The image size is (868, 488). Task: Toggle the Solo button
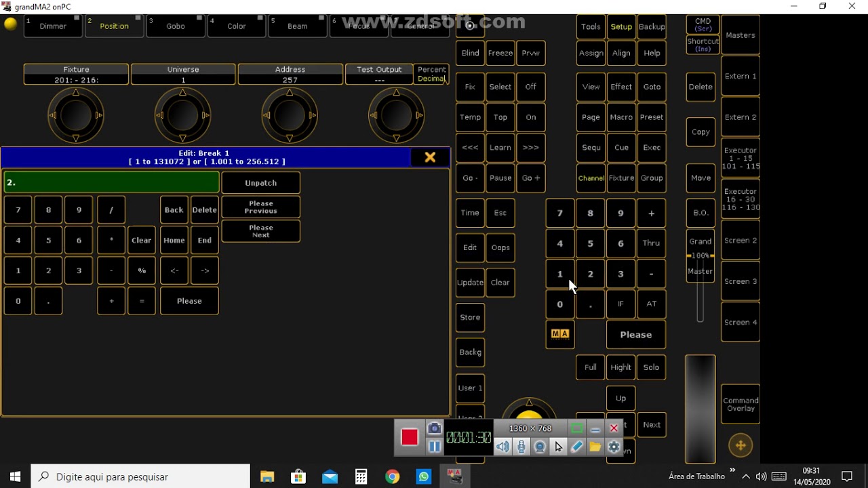(651, 367)
